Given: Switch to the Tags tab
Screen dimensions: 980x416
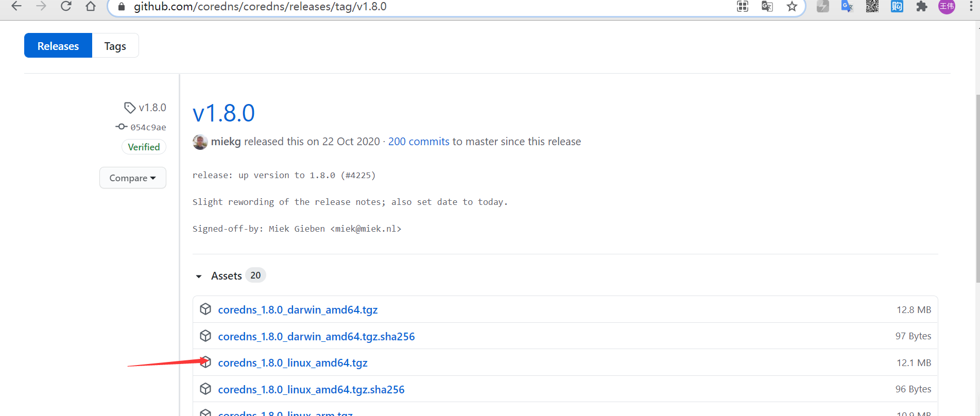Looking at the screenshot, I should 115,45.
